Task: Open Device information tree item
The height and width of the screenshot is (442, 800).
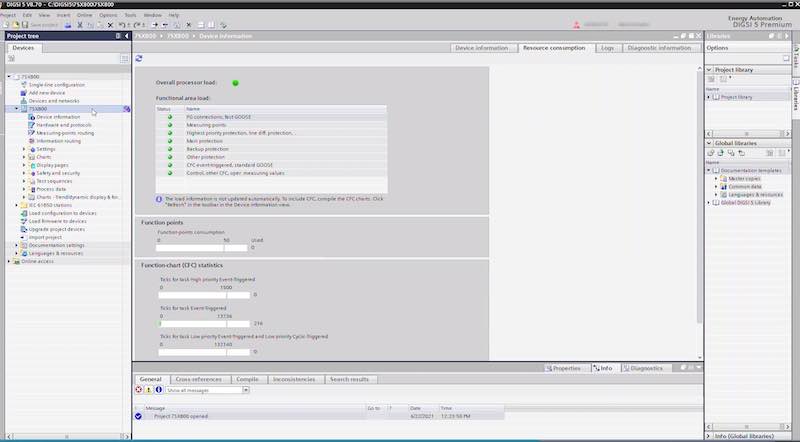Action: point(58,117)
